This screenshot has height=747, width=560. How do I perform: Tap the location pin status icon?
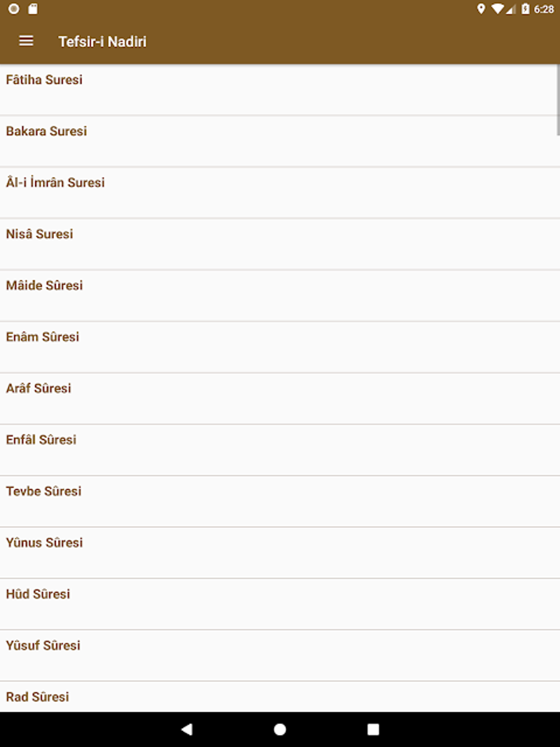(482, 9)
